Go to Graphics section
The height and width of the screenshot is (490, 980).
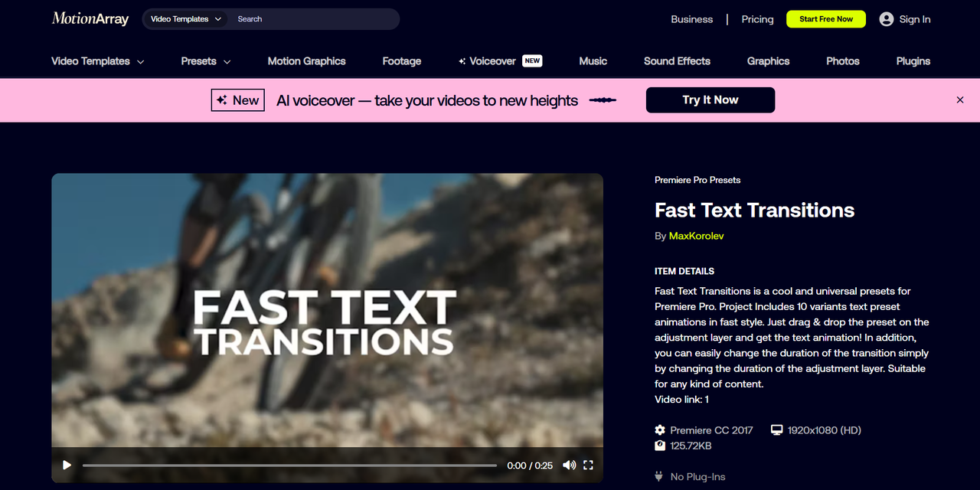pyautogui.click(x=768, y=61)
